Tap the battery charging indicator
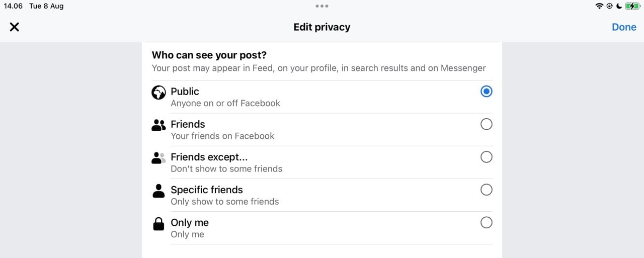Viewport: 644px width, 258px height. click(632, 6)
